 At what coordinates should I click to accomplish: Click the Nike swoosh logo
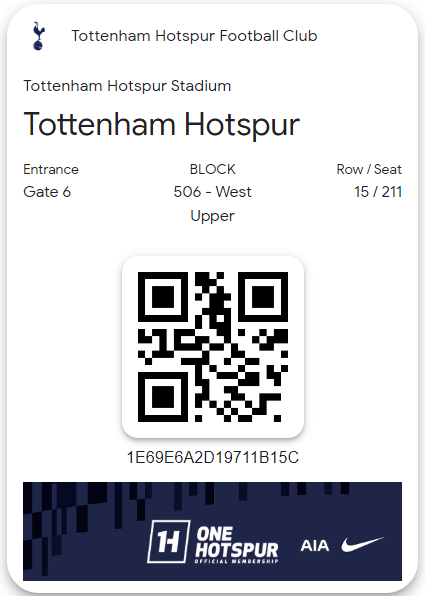(362, 544)
